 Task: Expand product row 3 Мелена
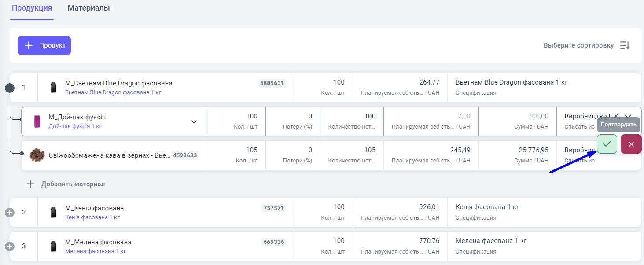point(10,246)
